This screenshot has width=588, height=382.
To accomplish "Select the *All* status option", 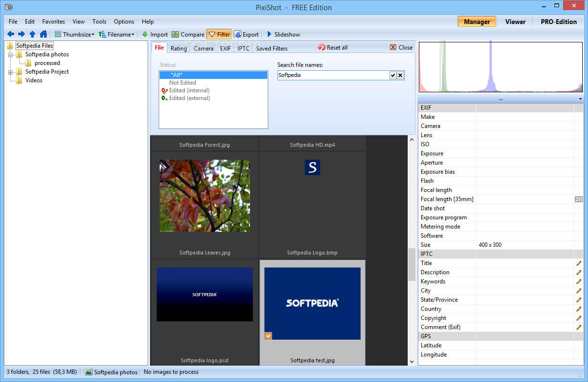I will [213, 75].
